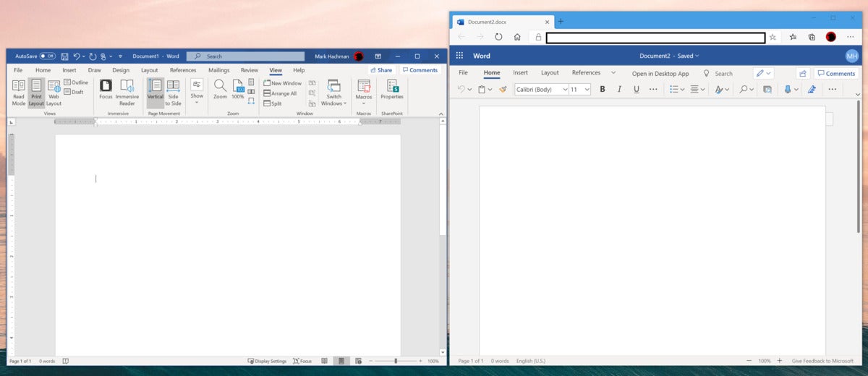Image resolution: width=868 pixels, height=376 pixels.
Task: Open Properties in the SharePoint group
Action: coord(392,89)
